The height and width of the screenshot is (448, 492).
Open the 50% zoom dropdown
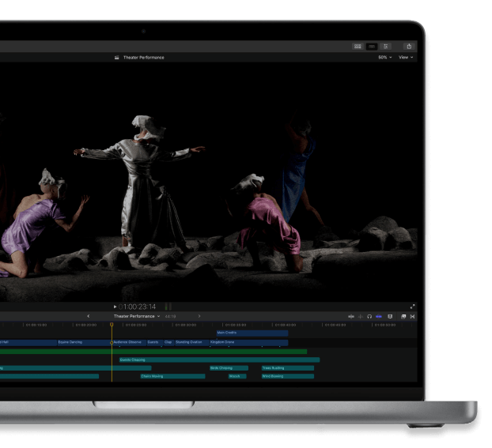pos(384,58)
